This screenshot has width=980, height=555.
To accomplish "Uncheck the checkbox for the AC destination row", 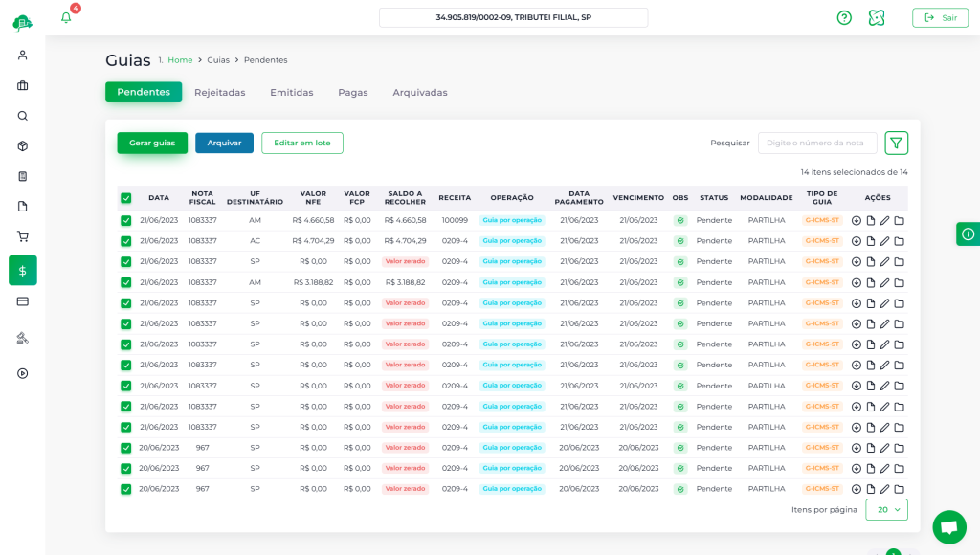I will (x=126, y=241).
